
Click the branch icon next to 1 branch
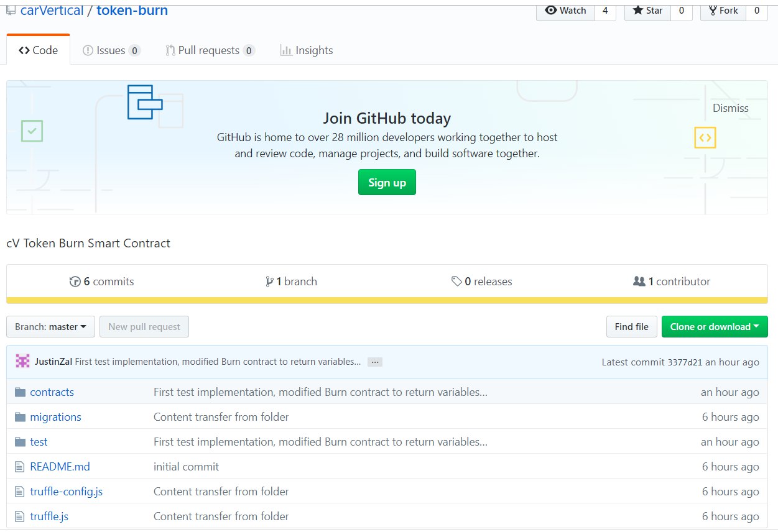click(269, 282)
